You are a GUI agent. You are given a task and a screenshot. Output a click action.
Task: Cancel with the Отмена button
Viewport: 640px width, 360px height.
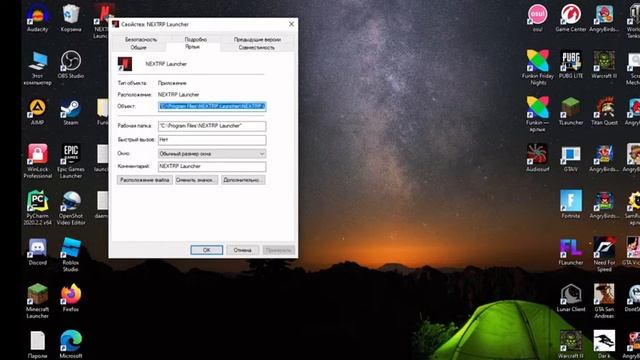point(242,250)
